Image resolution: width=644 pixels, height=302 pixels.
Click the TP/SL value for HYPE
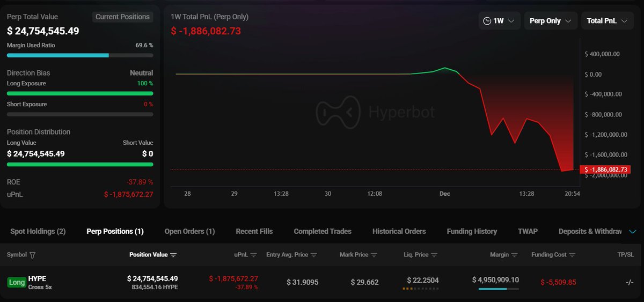pyautogui.click(x=630, y=282)
